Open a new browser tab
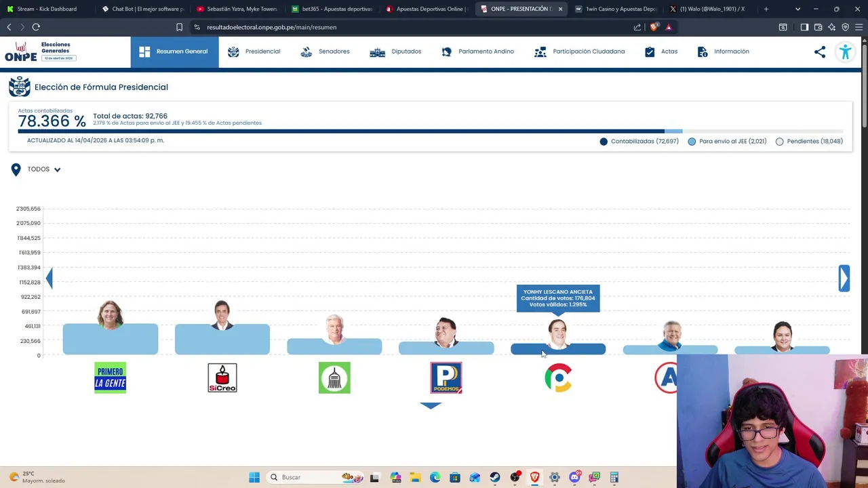The height and width of the screenshot is (488, 868). pos(766,9)
